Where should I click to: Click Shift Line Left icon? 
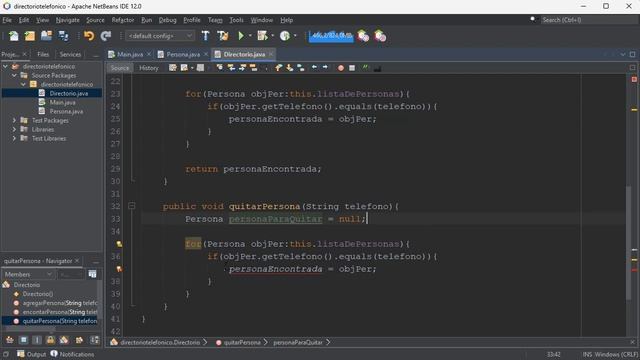(x=314, y=68)
